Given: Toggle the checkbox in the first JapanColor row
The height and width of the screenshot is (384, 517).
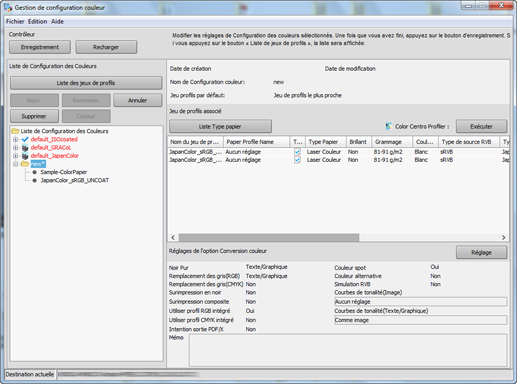Looking at the screenshot, I should tap(297, 152).
